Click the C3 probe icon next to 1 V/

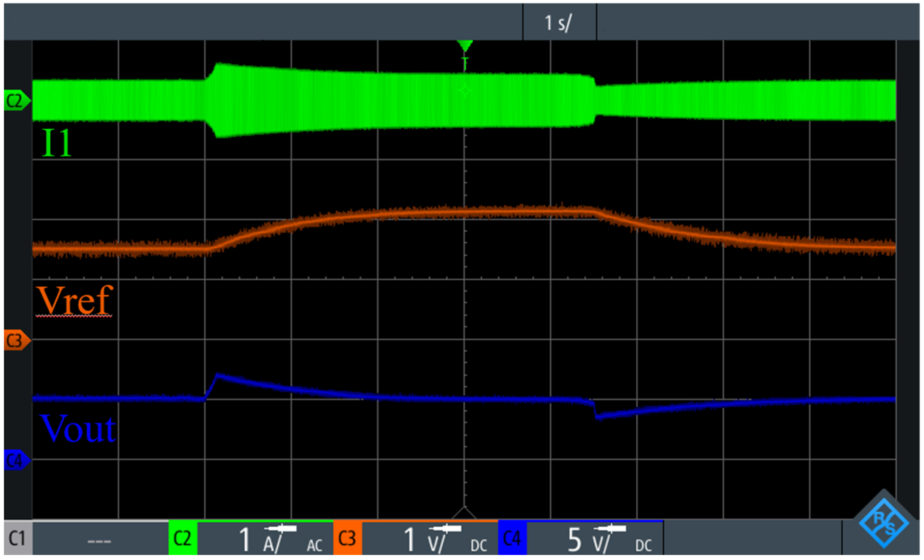(x=445, y=529)
